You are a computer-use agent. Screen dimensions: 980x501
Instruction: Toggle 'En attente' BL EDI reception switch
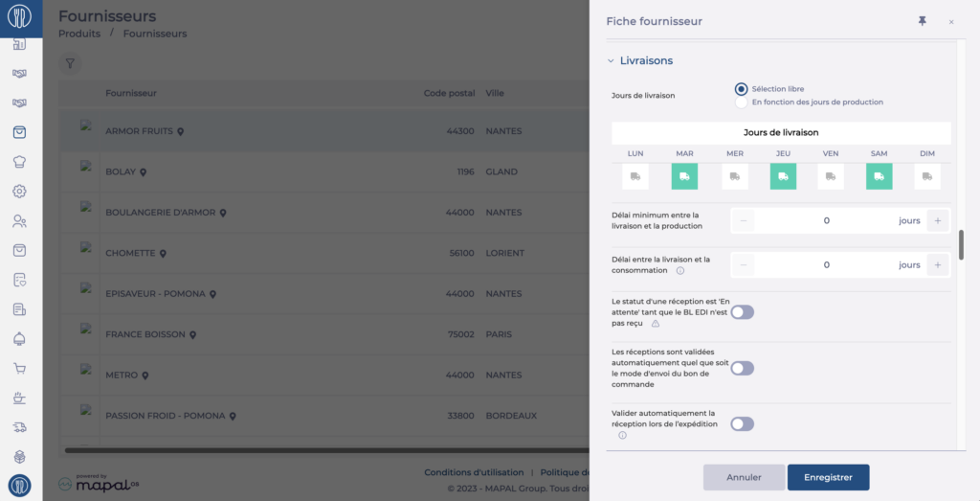[743, 312]
